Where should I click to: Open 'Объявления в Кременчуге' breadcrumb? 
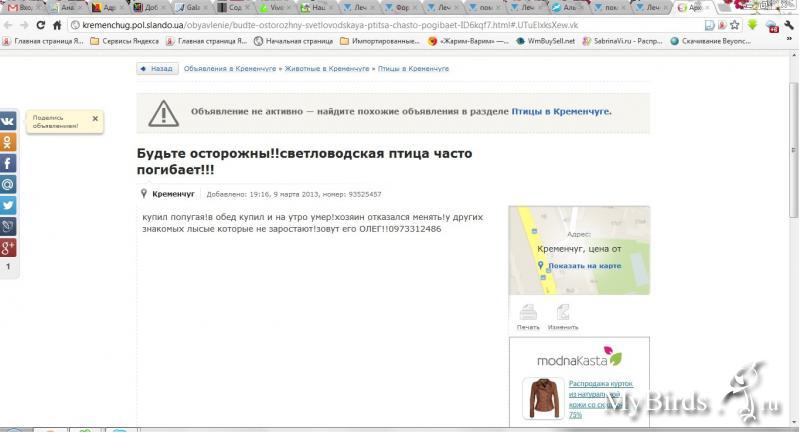230,69
